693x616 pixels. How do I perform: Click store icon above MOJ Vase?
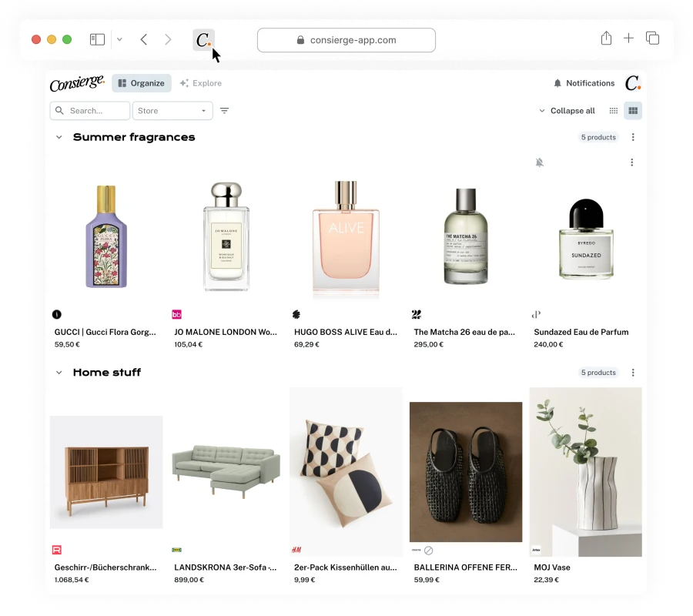tap(536, 550)
